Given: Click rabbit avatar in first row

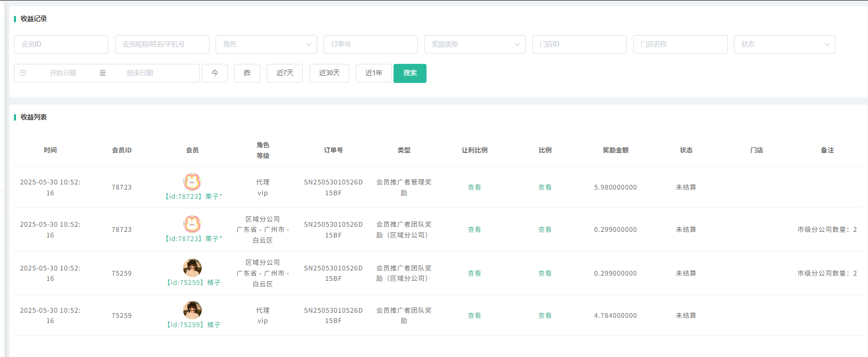Looking at the screenshot, I should tap(192, 181).
